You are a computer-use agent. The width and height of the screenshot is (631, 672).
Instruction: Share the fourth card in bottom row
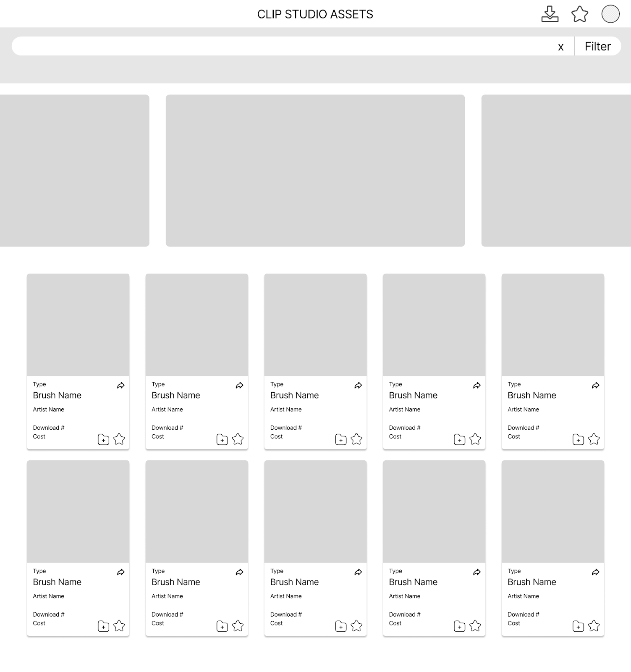(477, 572)
